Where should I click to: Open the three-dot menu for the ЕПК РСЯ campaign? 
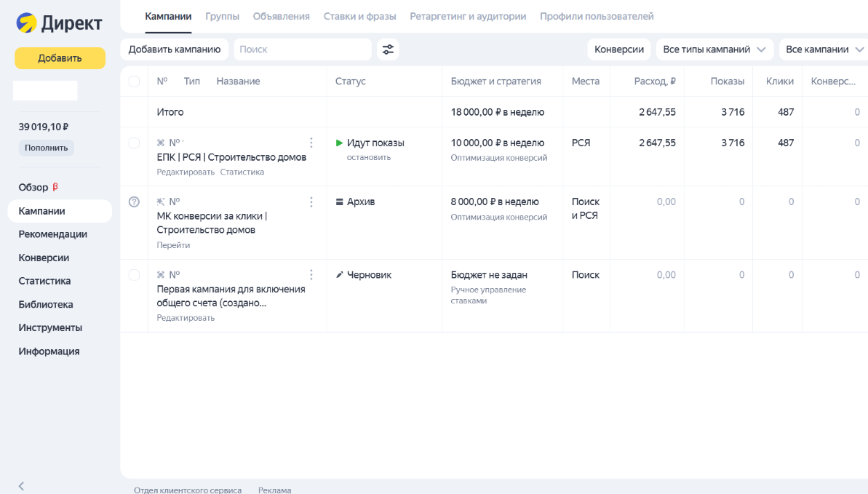click(311, 143)
